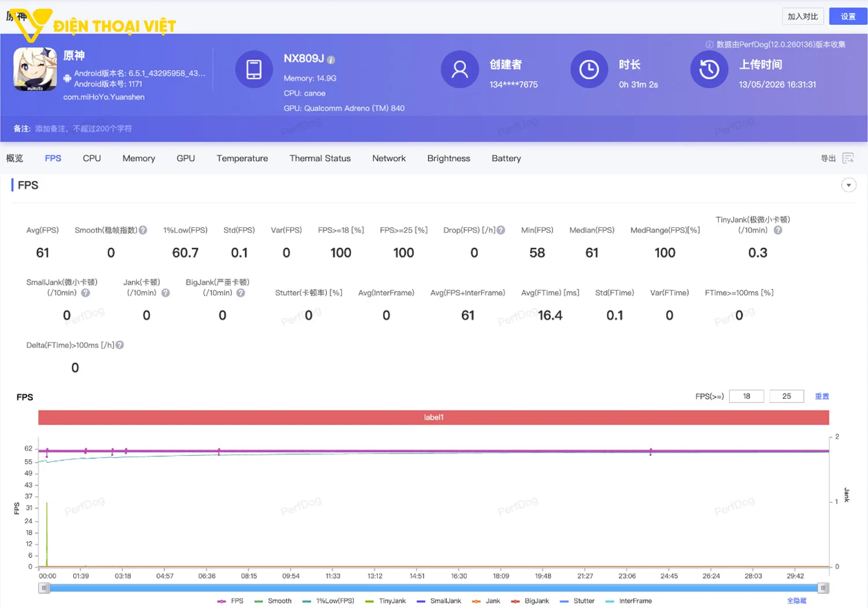Toggle the InterFrame series in legend
Viewport: 868px width, 608px height.
point(628,601)
